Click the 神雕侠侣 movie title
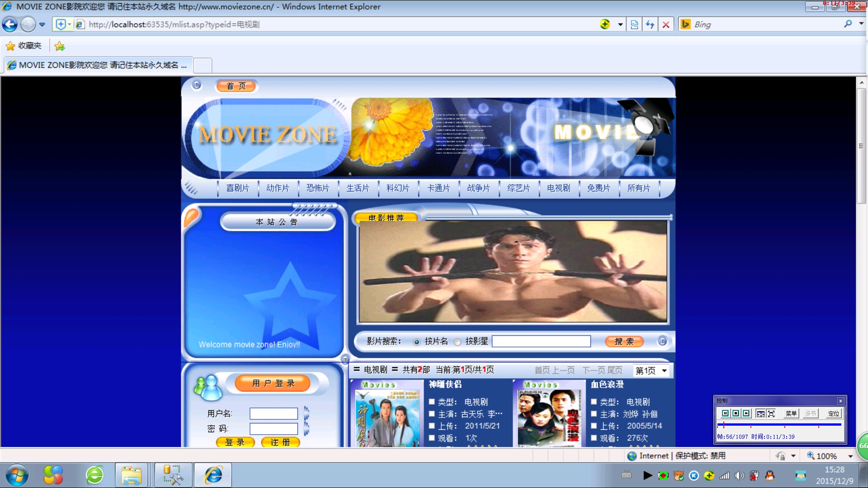 (x=445, y=384)
